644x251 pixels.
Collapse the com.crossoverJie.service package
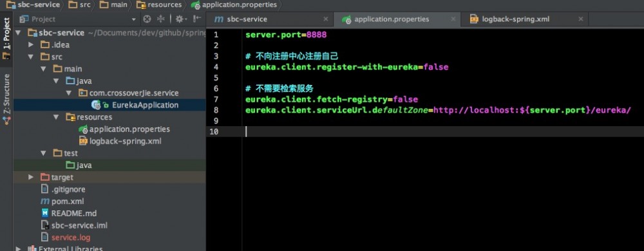click(69, 93)
